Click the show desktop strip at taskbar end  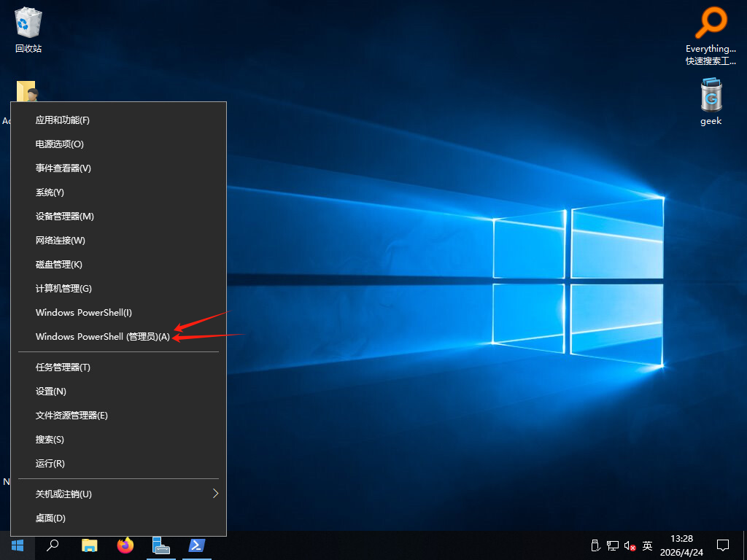(745, 545)
